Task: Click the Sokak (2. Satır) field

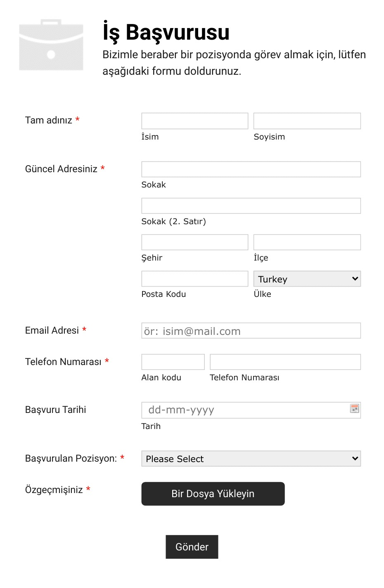Action: [x=251, y=206]
